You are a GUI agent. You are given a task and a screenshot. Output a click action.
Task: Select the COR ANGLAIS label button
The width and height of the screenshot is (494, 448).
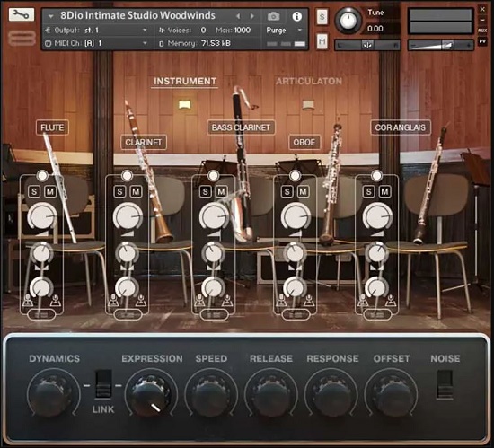(x=400, y=127)
